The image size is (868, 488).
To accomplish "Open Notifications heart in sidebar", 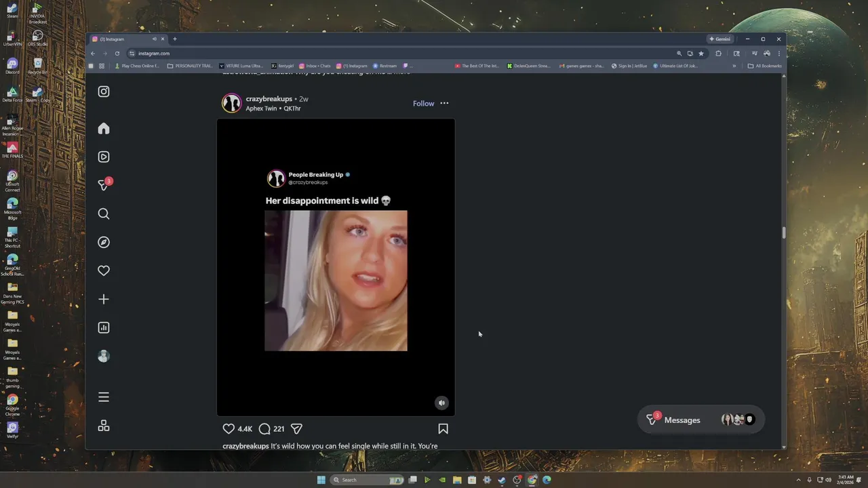I will coord(104,270).
